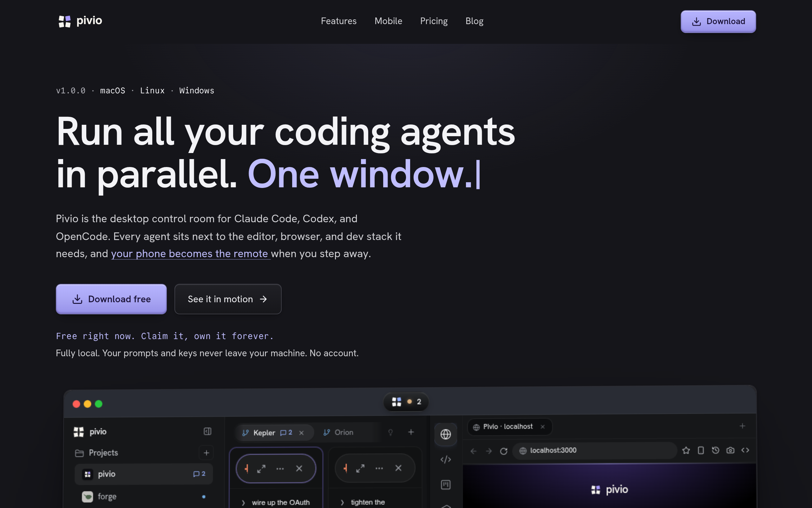Click 'Free right now. Claim it, own it forever.'
Screen dimensions: 812x508
[x=165, y=336]
